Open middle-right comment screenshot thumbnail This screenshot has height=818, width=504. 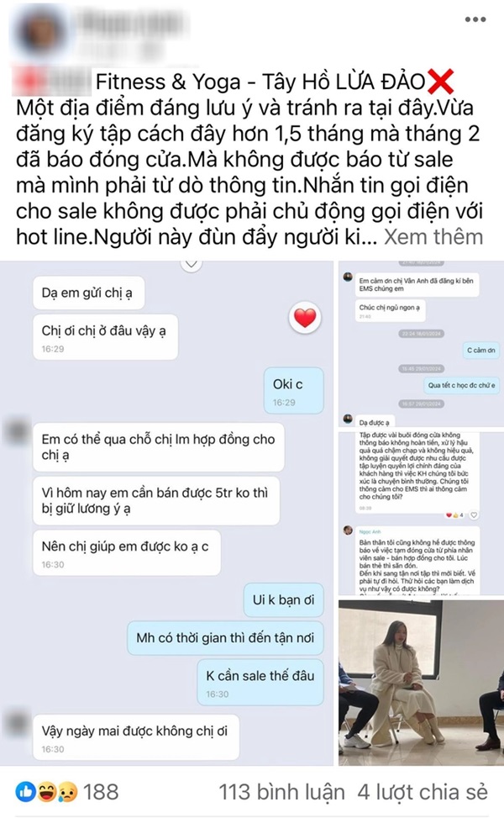click(421, 514)
